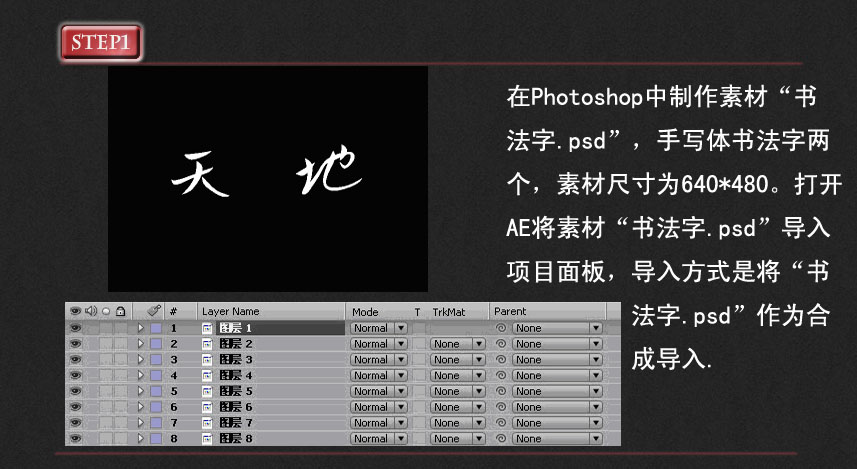Open the TrkMat None dropdown for layer 7
This screenshot has width=857, height=469.
tap(457, 423)
